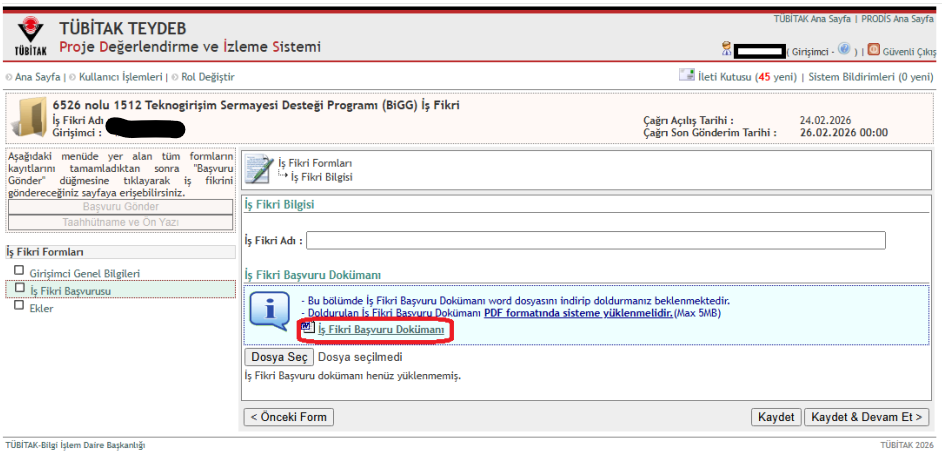Select the Rol Değiştir menu item
This screenshot has height=455, width=942.
pos(207,76)
